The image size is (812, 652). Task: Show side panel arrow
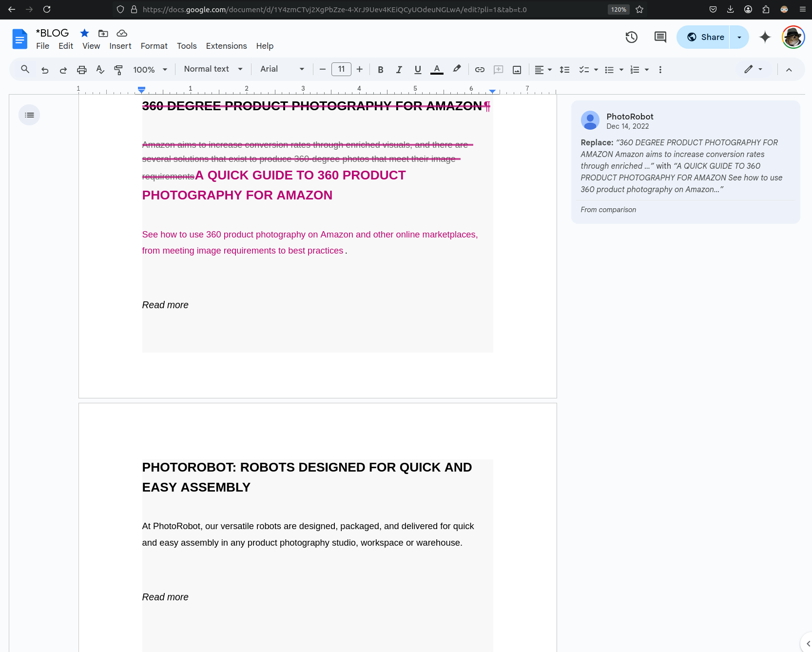coord(808,644)
